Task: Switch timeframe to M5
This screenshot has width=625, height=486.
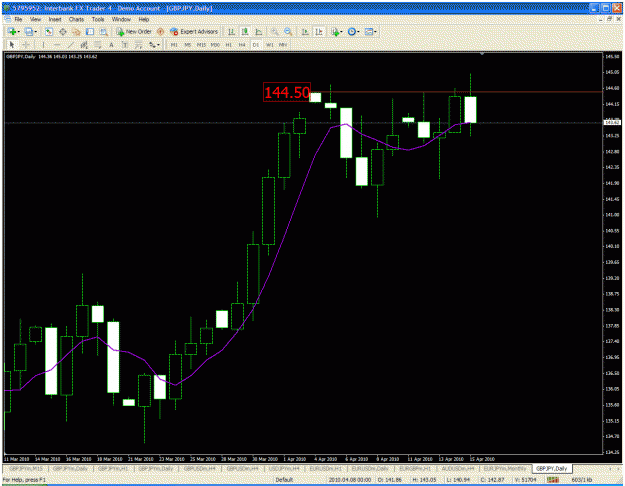Action: (188, 45)
